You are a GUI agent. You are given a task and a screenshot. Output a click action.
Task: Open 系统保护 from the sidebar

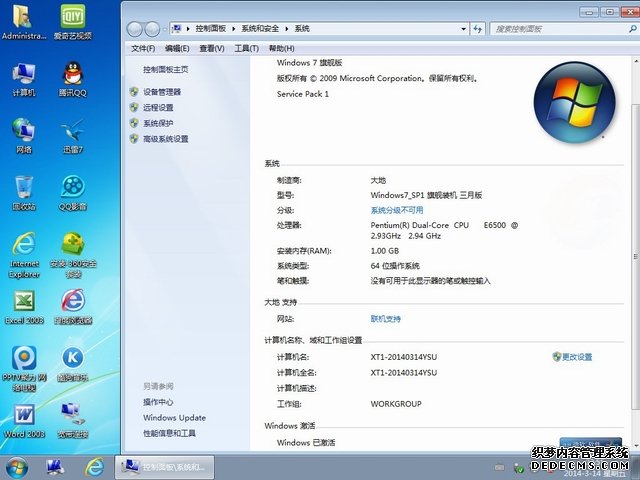coord(158,123)
